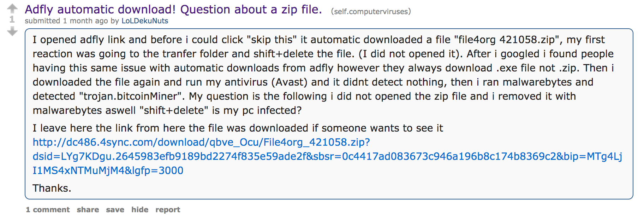Click the vote score number

pos(12,19)
